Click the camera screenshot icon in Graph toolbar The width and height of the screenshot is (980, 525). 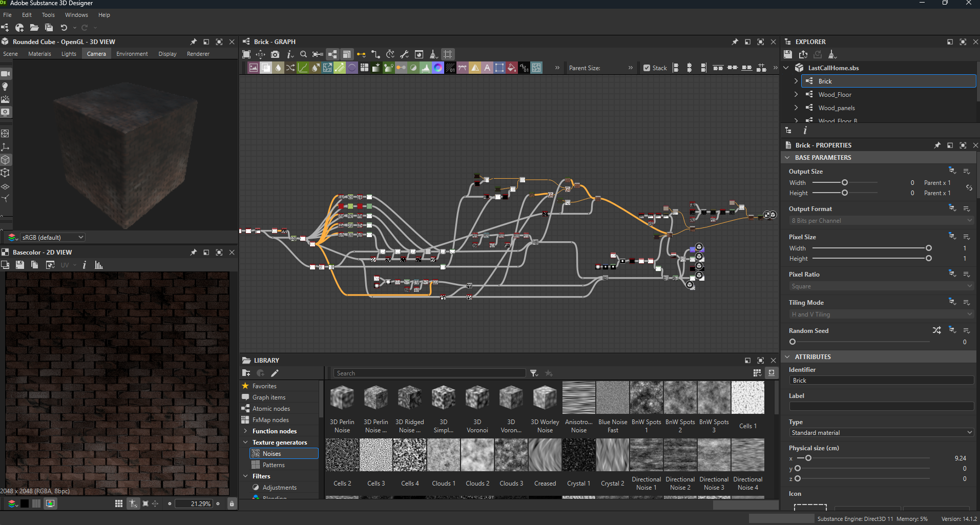(x=275, y=54)
